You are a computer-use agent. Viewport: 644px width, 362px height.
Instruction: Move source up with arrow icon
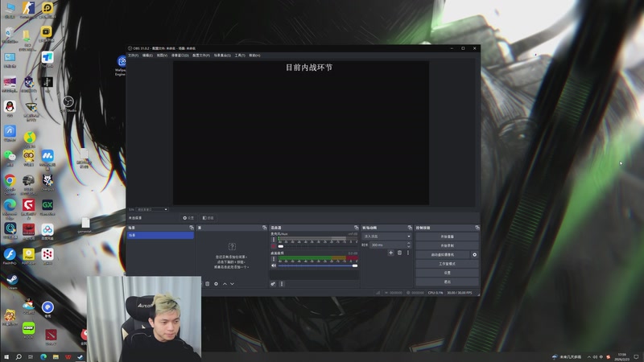pyautogui.click(x=225, y=284)
